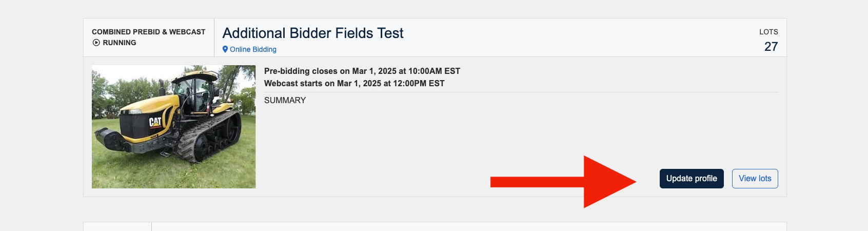Click the partially visible auction card below
Screen dimensions: 868x231
(x=435, y=226)
